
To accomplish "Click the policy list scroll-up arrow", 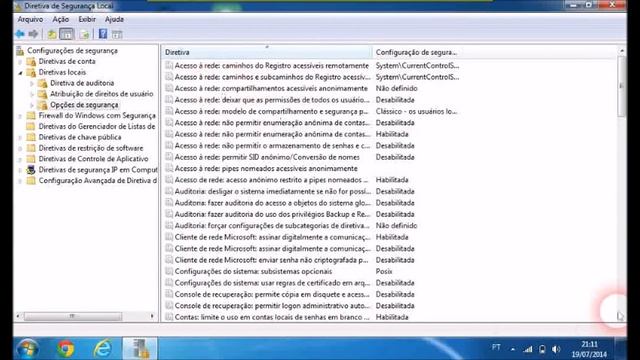I will (621, 51).
